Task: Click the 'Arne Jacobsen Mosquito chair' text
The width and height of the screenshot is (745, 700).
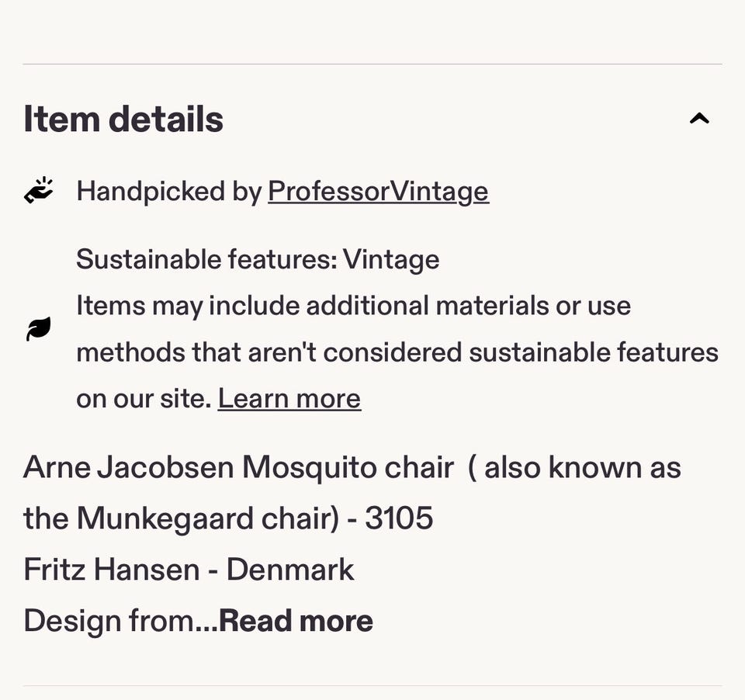Action: tap(238, 467)
